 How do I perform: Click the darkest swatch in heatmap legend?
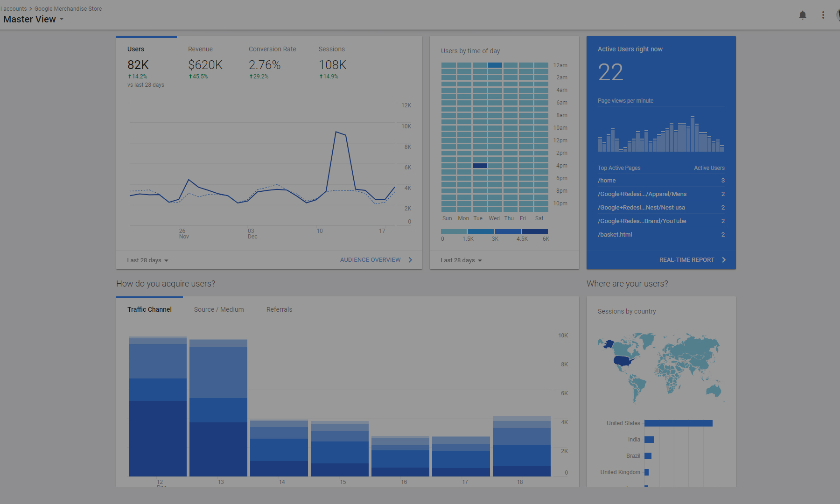coord(535,231)
